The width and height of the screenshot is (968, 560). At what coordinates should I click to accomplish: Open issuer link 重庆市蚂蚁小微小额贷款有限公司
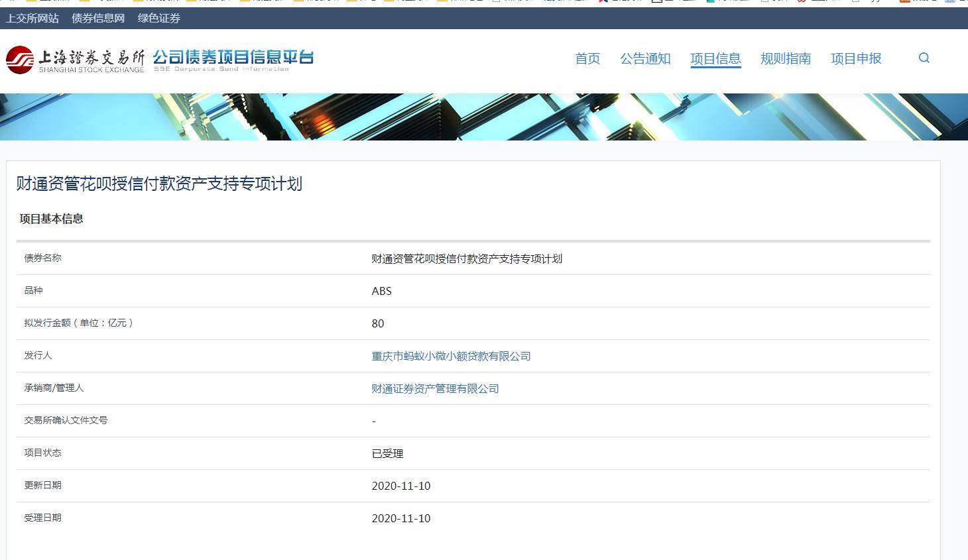coord(451,357)
